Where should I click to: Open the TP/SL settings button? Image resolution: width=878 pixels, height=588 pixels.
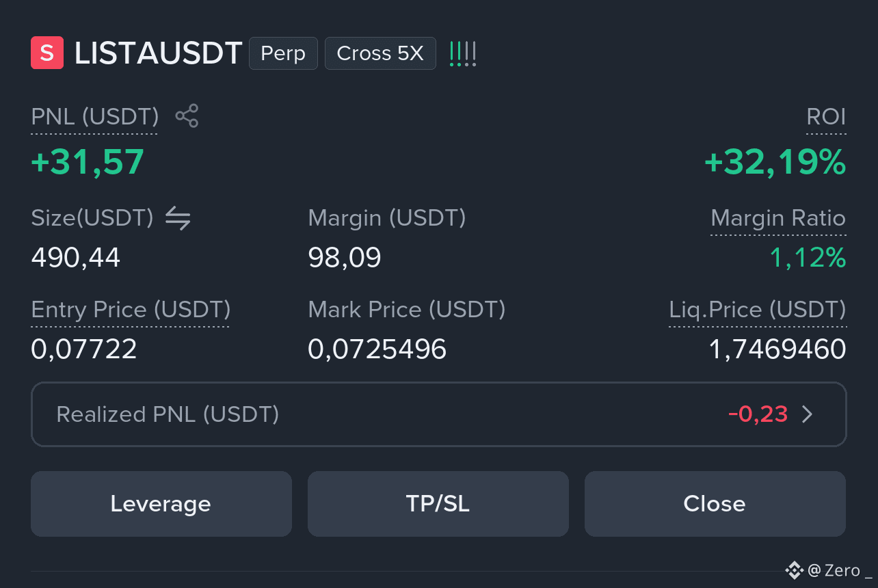[x=438, y=504]
